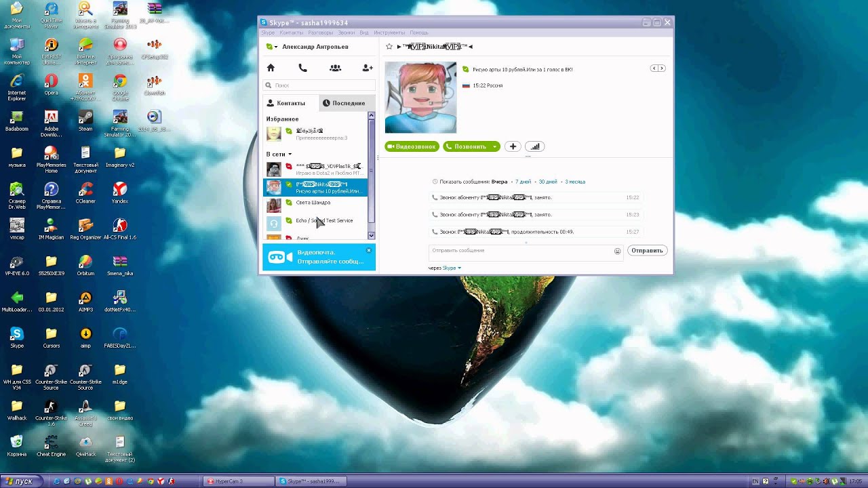The height and width of the screenshot is (488, 868).
Task: Click the Yandex desktop icon
Action: [120, 192]
